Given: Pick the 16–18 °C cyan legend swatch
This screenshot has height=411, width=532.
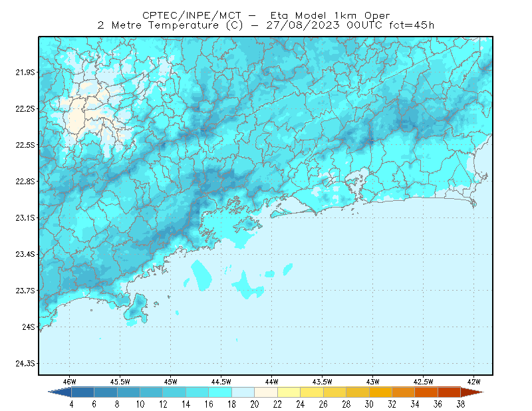Looking at the screenshot, I should point(220,392).
